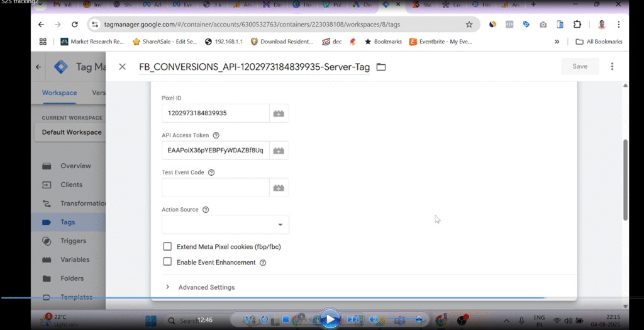
Task: Open three-dot more options menu
Action: coord(612,66)
